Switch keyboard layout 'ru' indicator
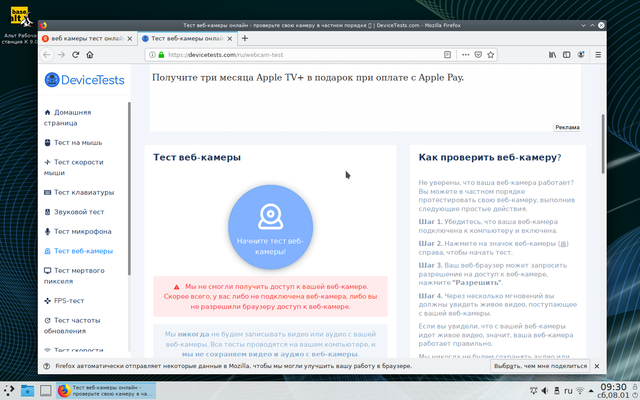This screenshot has height=400, width=640. click(568, 391)
